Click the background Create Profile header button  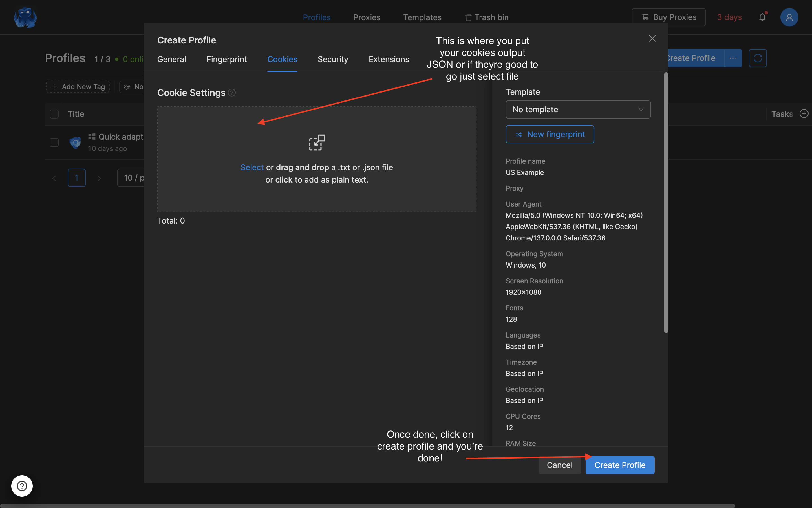[696, 58]
